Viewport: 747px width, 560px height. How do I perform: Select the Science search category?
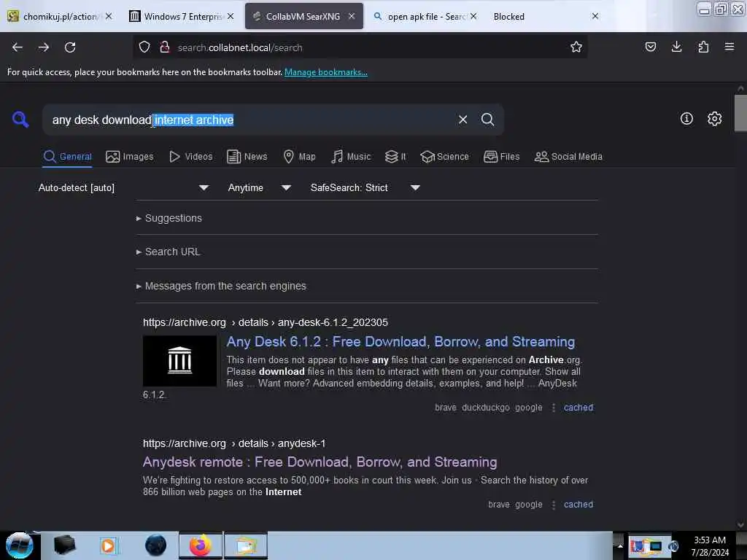pos(445,156)
